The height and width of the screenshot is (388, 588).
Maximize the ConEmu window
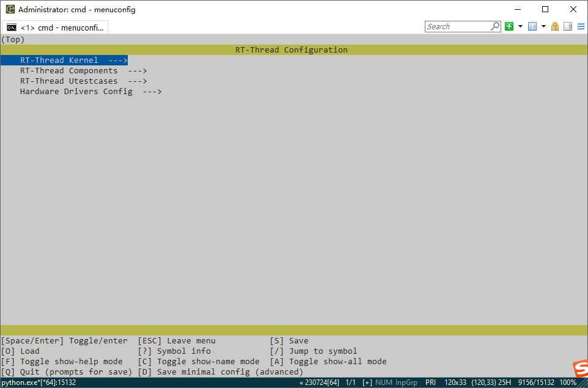coord(545,9)
